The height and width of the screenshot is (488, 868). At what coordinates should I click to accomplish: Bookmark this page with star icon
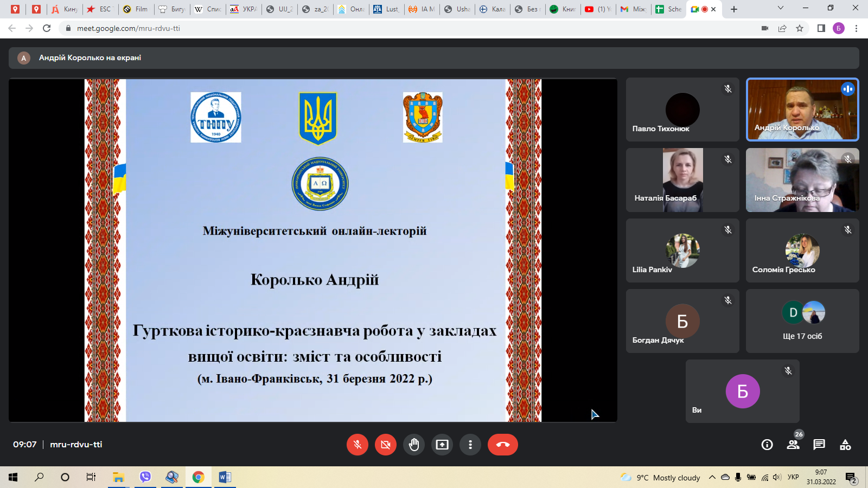point(800,28)
